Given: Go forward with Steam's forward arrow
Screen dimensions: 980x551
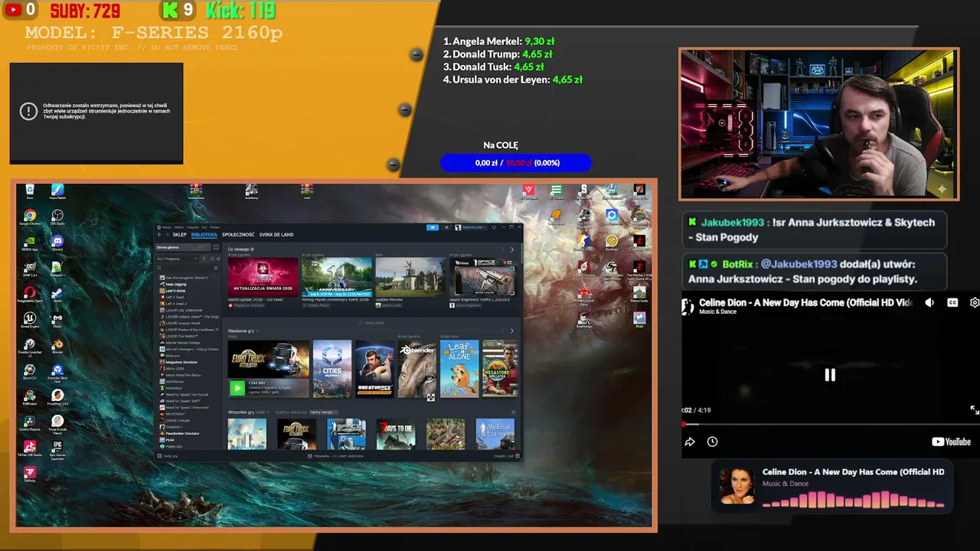Looking at the screenshot, I should click(x=167, y=235).
